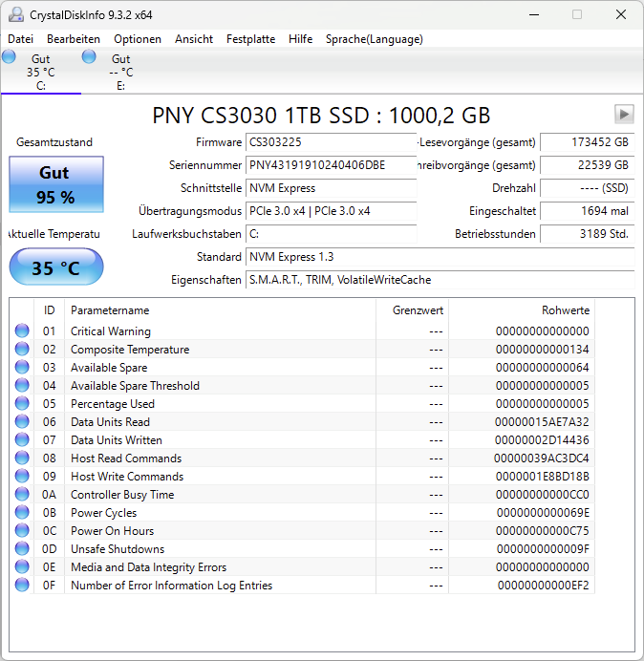Click the ID column header
Viewport: 644px width, 661px height.
(x=49, y=310)
